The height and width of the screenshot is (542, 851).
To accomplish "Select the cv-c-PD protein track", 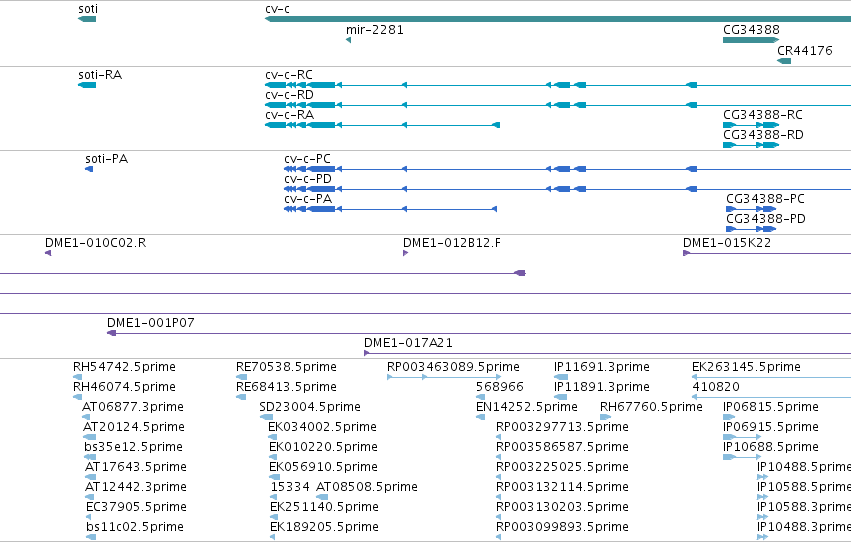I will (x=568, y=189).
